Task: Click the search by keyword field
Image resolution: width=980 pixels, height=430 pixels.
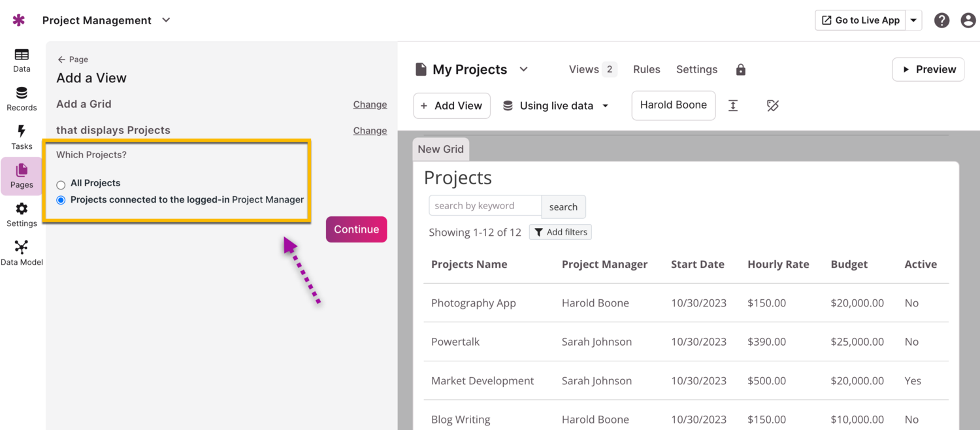Action: (485, 206)
